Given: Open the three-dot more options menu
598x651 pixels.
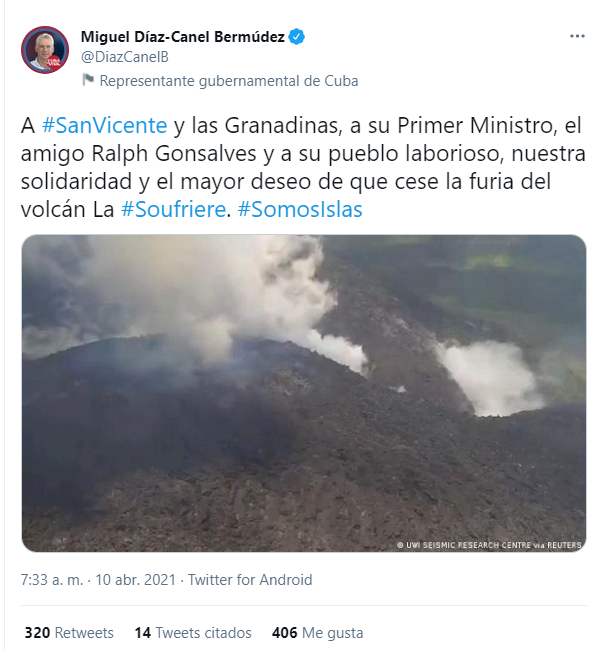Looking at the screenshot, I should (577, 37).
